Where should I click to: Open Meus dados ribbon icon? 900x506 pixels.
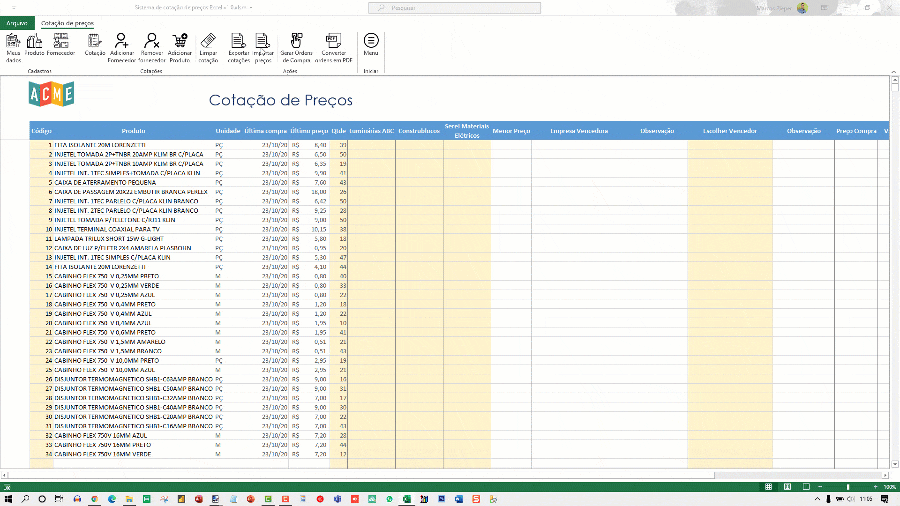click(13, 47)
